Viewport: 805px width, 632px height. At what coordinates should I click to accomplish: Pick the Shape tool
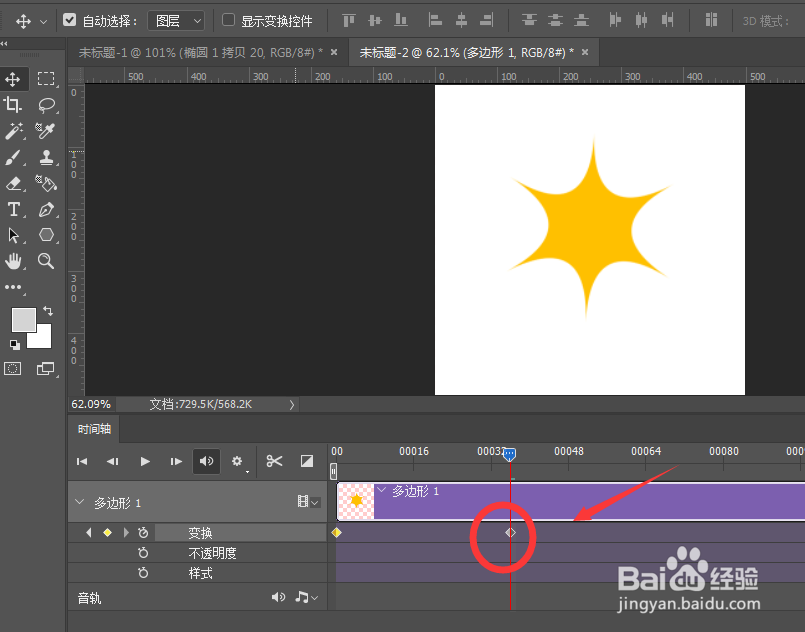(45, 235)
